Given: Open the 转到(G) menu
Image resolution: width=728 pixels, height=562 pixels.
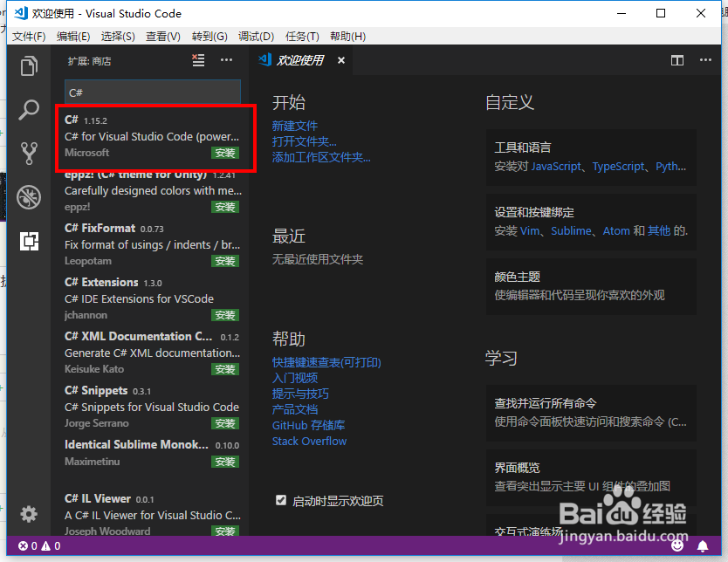Looking at the screenshot, I should [x=209, y=36].
